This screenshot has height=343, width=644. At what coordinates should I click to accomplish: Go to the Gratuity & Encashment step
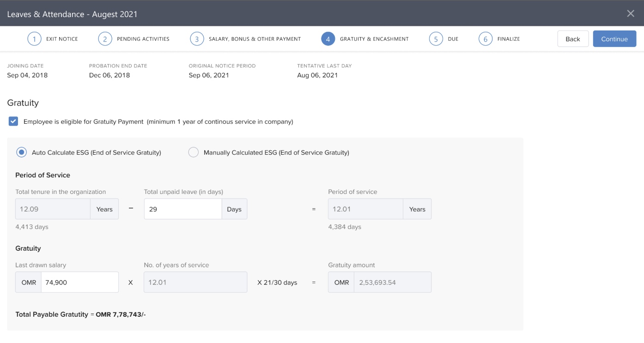pyautogui.click(x=374, y=39)
